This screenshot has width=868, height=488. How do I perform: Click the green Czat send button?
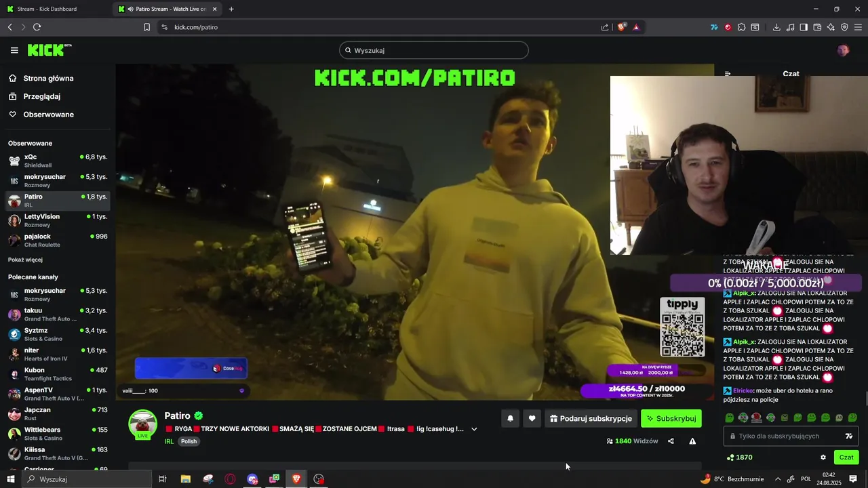[846, 457]
